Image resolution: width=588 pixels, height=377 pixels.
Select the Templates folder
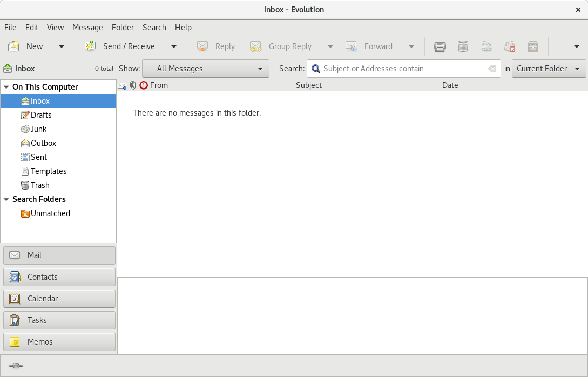point(58,171)
